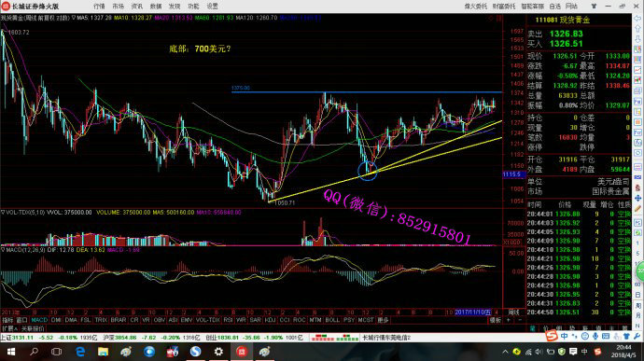
Task: Click the up arrow in right sidebar
Action: (x=637, y=29)
